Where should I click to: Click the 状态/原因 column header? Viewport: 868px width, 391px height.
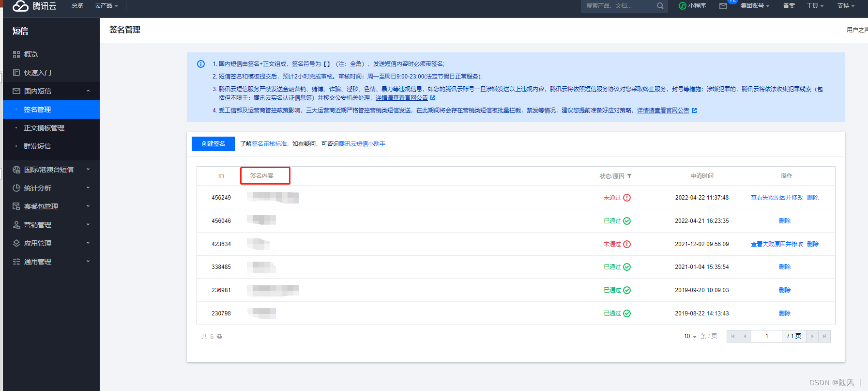(x=612, y=176)
